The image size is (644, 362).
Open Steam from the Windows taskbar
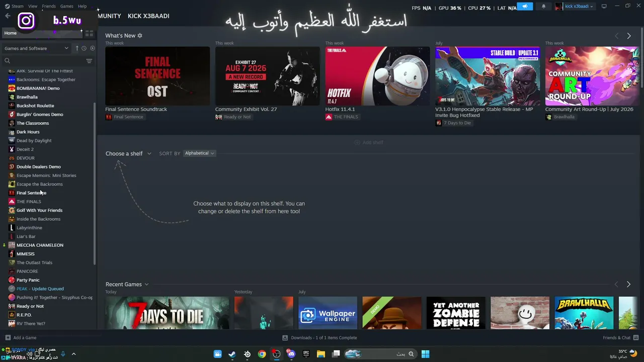click(232, 354)
